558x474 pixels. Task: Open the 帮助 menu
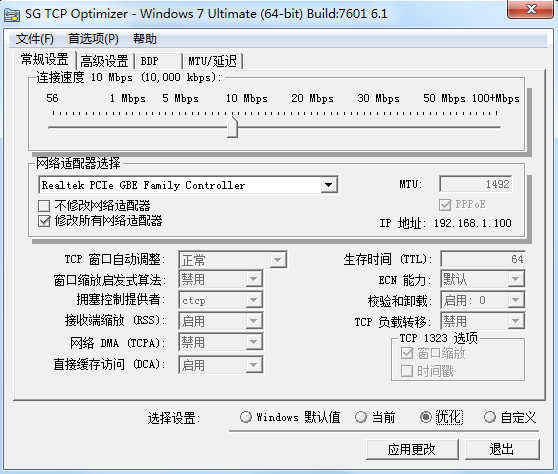144,38
